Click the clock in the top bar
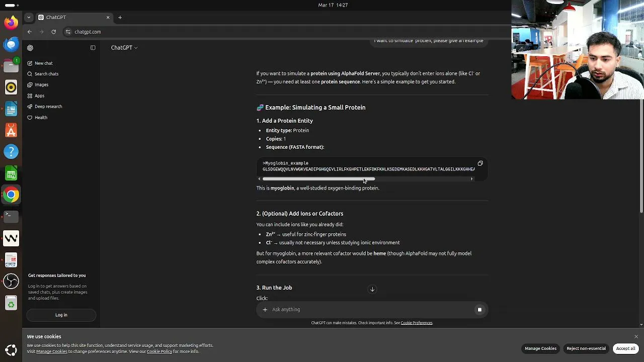This screenshot has height=362, width=644. pos(333,5)
